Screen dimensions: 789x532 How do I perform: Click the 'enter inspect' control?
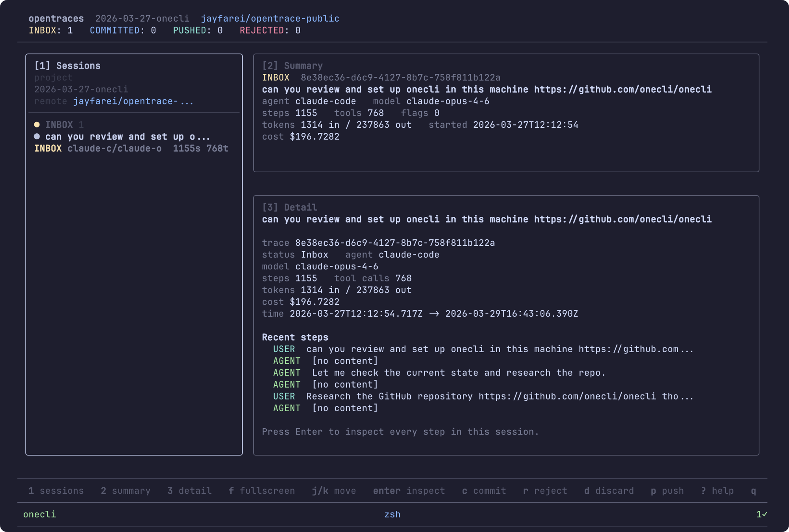[409, 491]
